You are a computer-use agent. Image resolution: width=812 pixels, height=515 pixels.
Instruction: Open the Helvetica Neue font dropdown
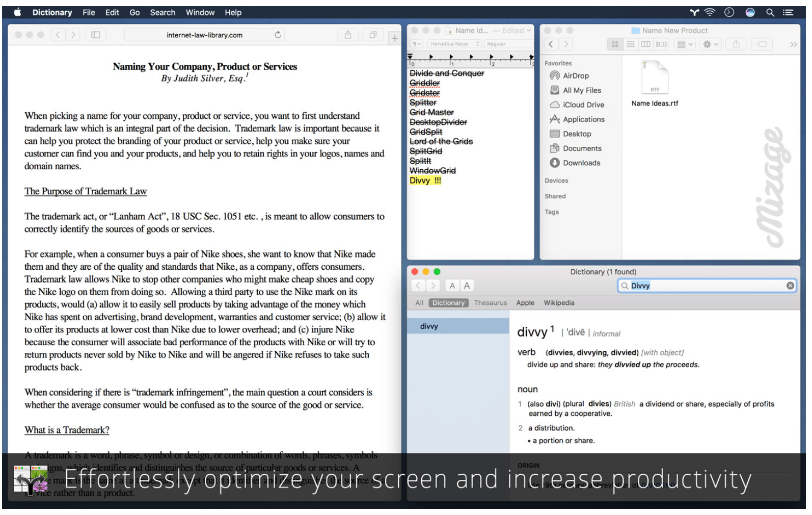coord(454,44)
